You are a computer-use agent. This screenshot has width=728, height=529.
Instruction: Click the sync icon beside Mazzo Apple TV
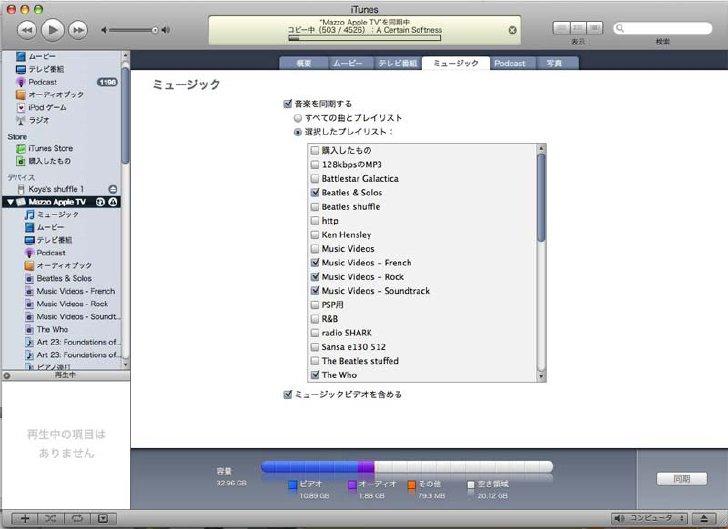100,202
